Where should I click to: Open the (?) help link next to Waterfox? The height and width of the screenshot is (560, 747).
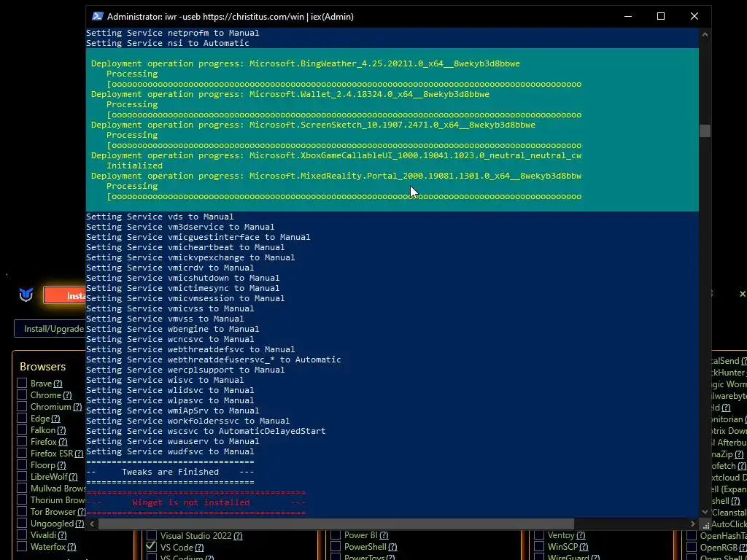click(71, 547)
